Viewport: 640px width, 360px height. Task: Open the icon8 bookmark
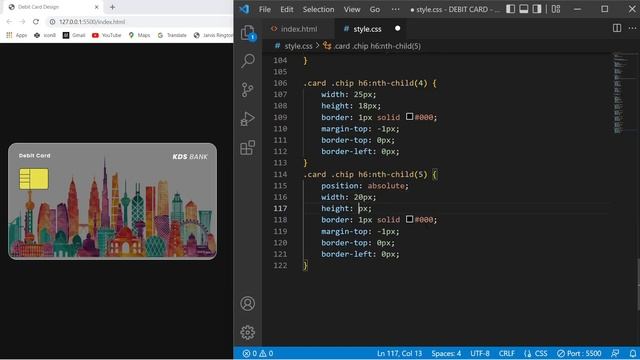tap(45, 36)
